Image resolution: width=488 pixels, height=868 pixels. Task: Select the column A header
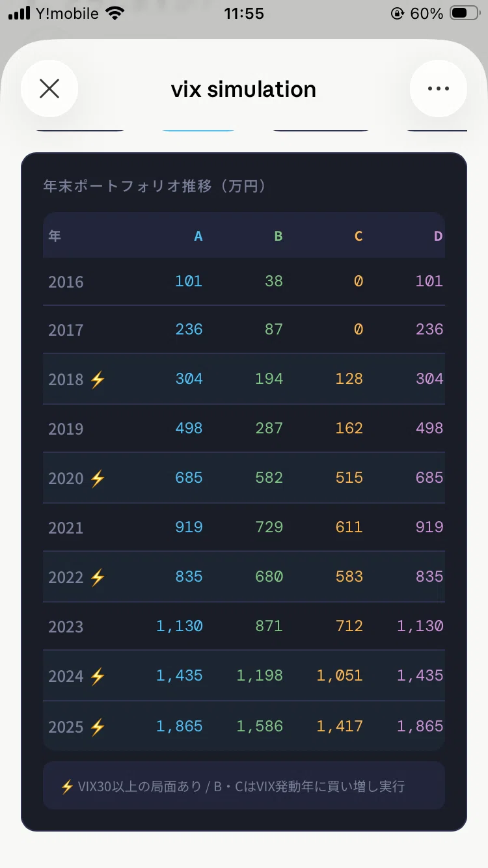(x=198, y=236)
